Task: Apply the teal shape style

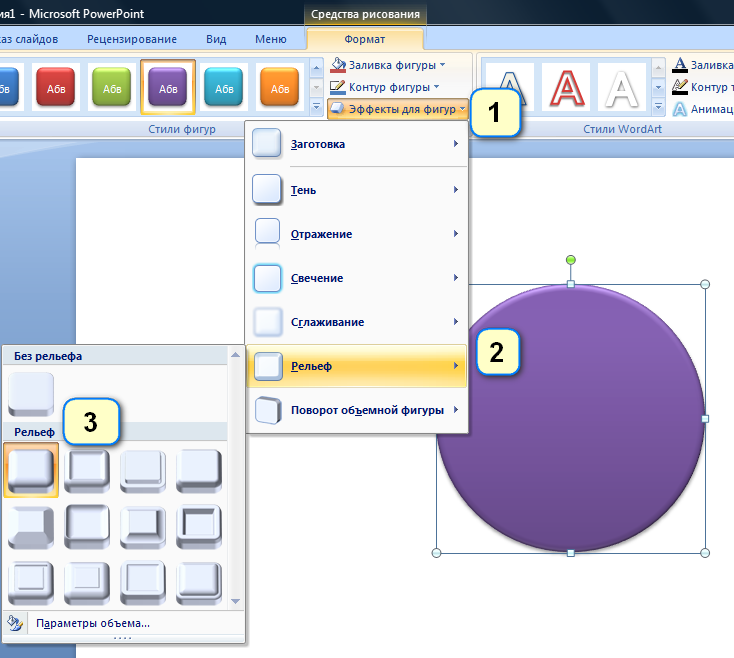Action: pyautogui.click(x=224, y=87)
